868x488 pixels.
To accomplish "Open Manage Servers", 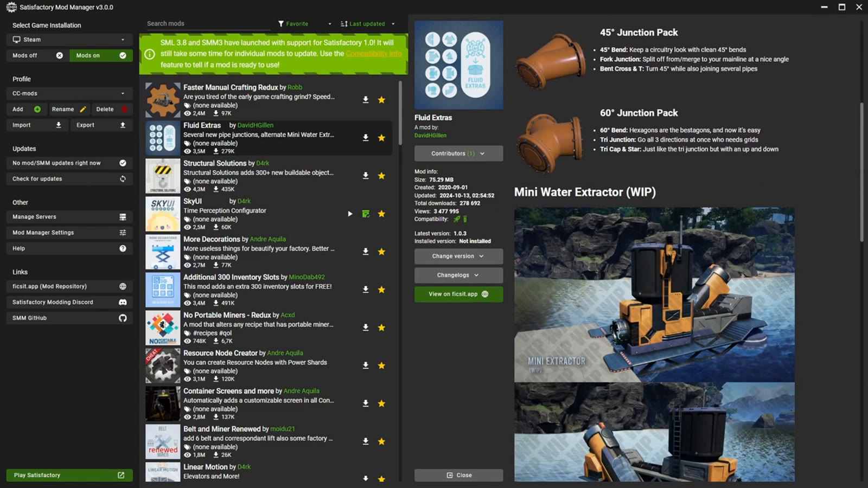I will 69,217.
